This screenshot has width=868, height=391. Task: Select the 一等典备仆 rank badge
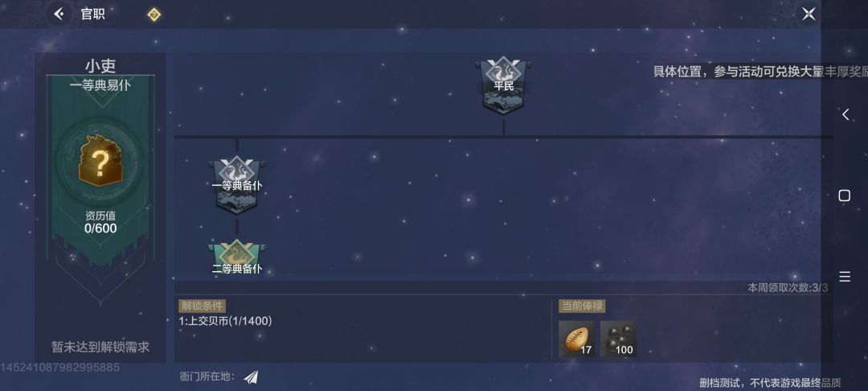click(237, 186)
